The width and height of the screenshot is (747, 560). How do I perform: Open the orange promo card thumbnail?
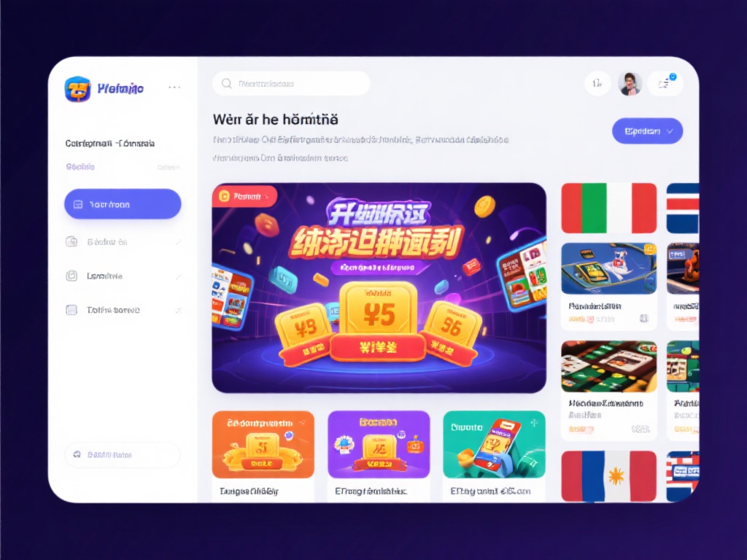[263, 444]
